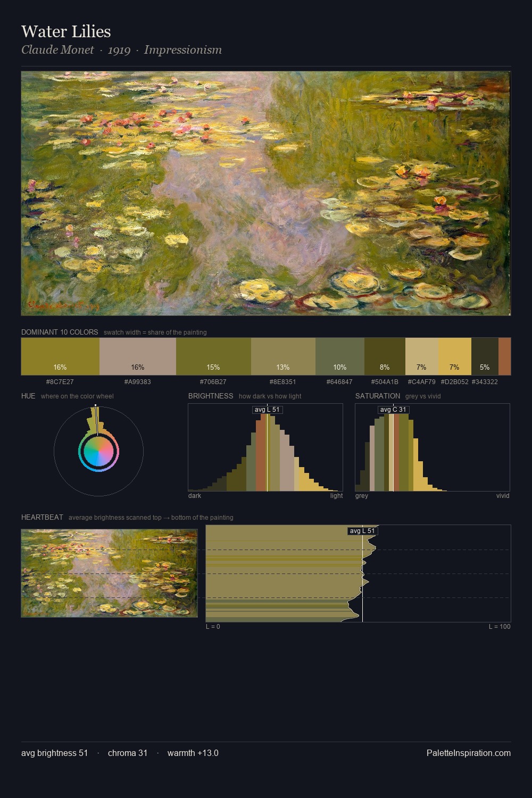Screen dimensions: 532x798
Task: Click the 'L = 0' axis label
Action: [213, 627]
